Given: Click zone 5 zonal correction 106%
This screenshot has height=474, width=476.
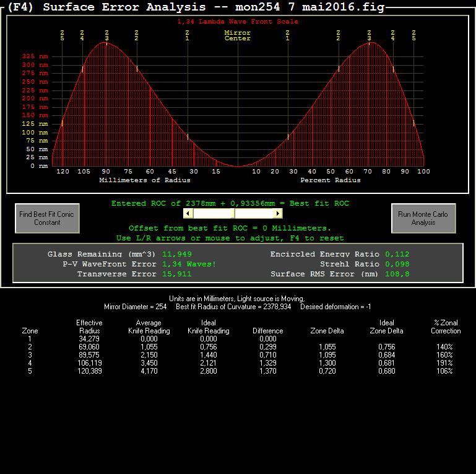Looking at the screenshot, I should coord(444,371).
